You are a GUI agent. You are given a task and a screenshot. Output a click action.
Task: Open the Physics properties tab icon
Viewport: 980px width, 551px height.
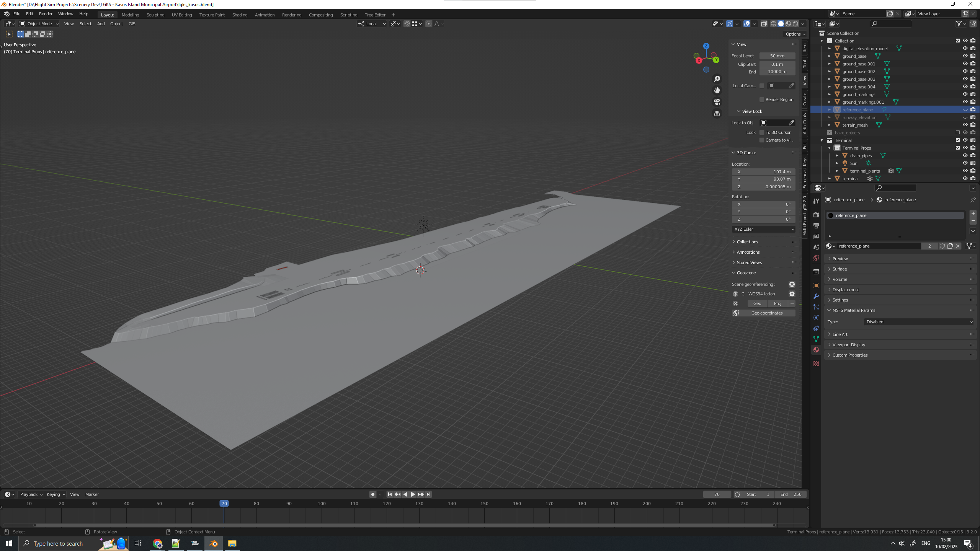click(x=816, y=318)
